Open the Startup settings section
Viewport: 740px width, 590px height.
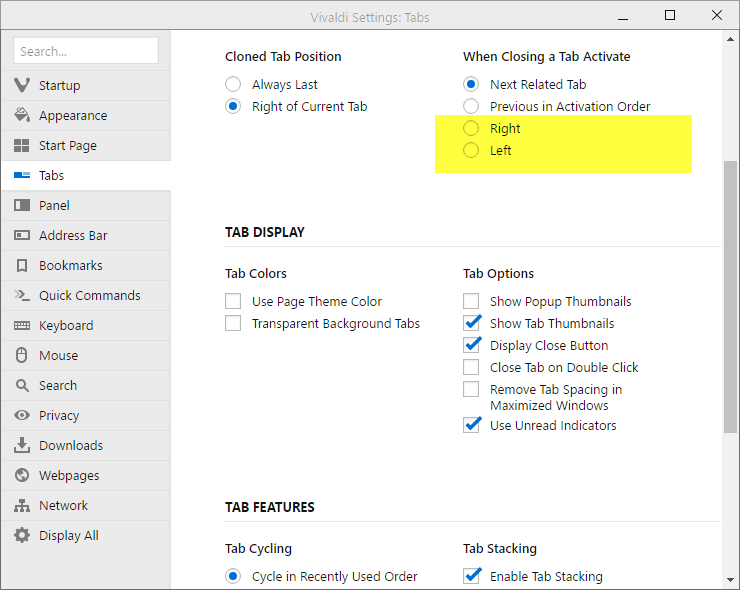(x=86, y=85)
